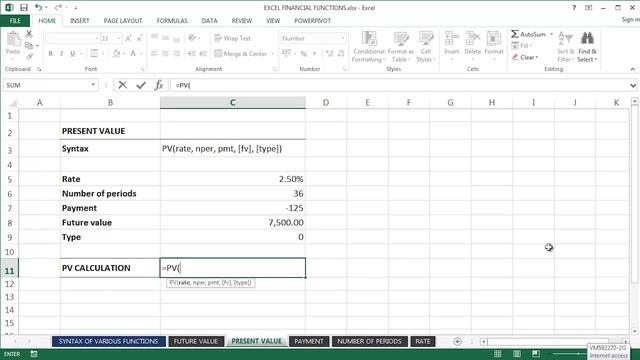Image resolution: width=640 pixels, height=360 pixels.
Task: Click the Percent Style icon
Action: point(304,53)
